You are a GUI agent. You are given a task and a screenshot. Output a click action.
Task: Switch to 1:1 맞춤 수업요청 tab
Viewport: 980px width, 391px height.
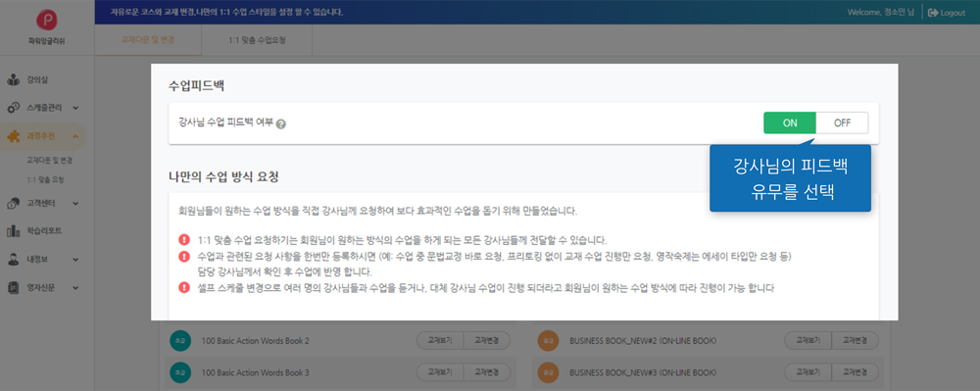tap(257, 40)
